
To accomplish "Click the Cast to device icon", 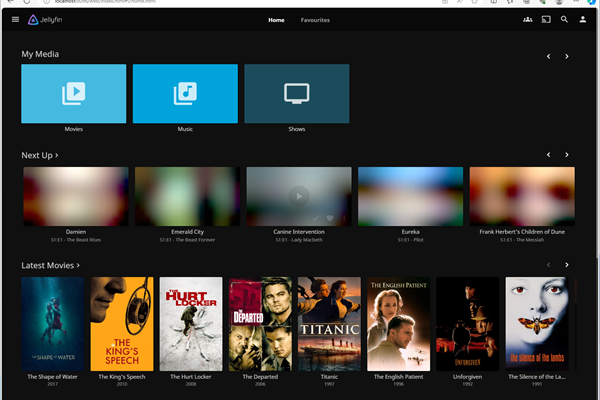I will tap(546, 19).
